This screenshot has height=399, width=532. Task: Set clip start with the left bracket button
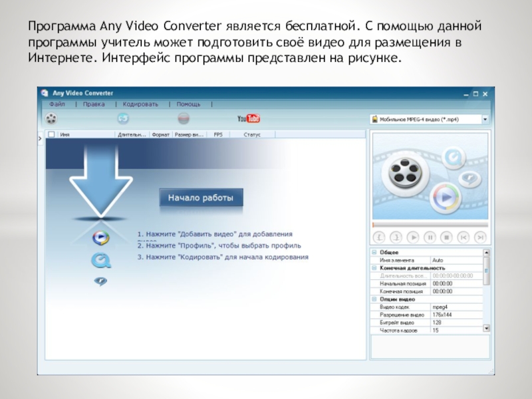[x=379, y=237]
